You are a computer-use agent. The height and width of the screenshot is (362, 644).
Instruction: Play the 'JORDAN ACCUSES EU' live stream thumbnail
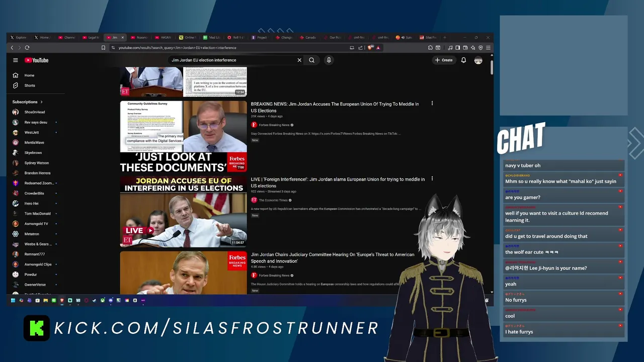pyautogui.click(x=183, y=212)
